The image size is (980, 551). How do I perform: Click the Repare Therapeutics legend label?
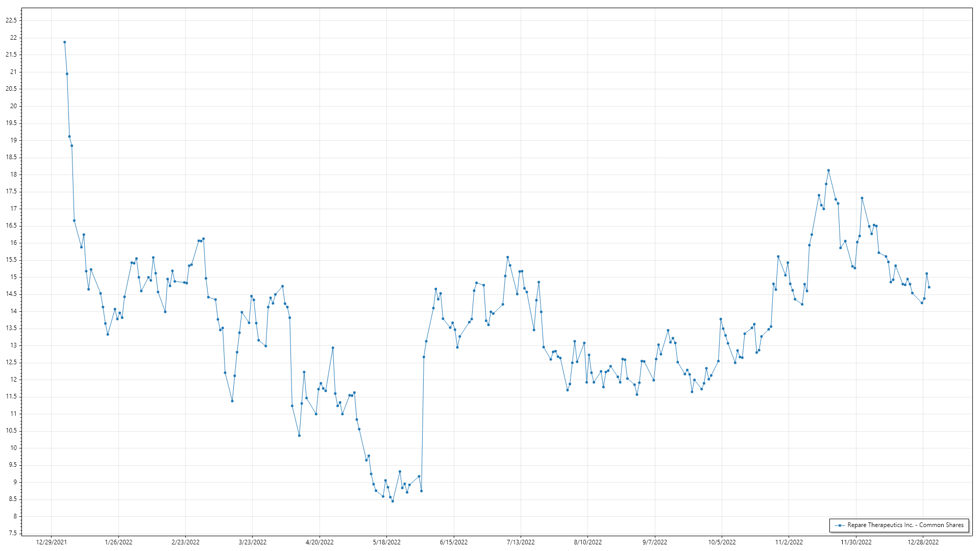click(x=905, y=525)
